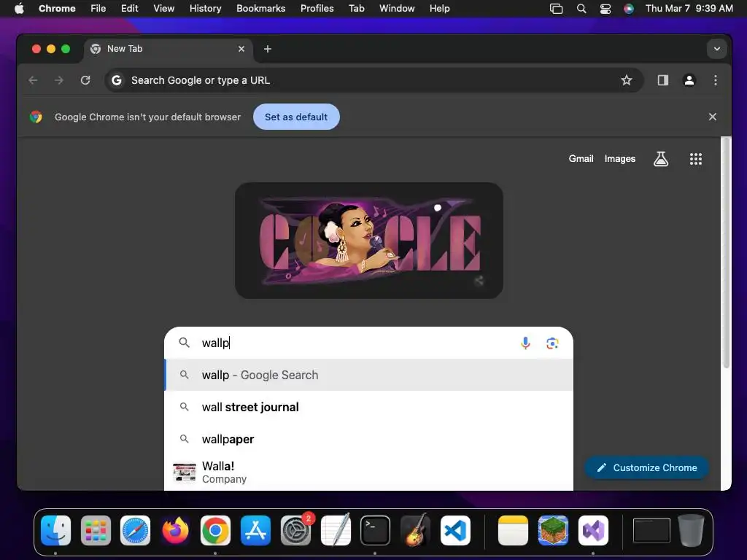The image size is (747, 560).
Task: Click the forward navigation arrow
Action: (59, 80)
